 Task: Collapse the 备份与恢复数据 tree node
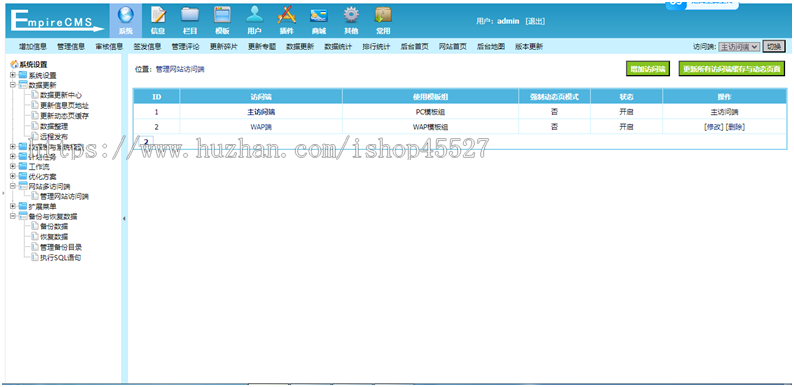click(13, 216)
